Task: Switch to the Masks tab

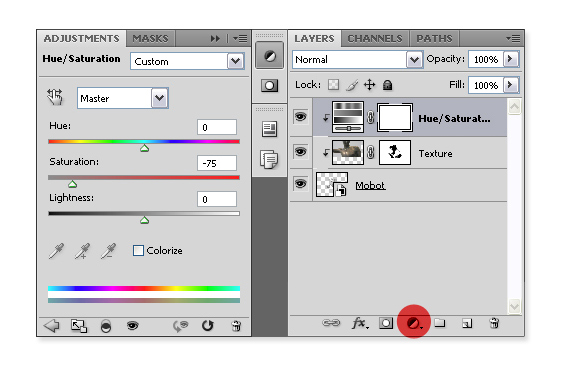Action: coord(150,38)
